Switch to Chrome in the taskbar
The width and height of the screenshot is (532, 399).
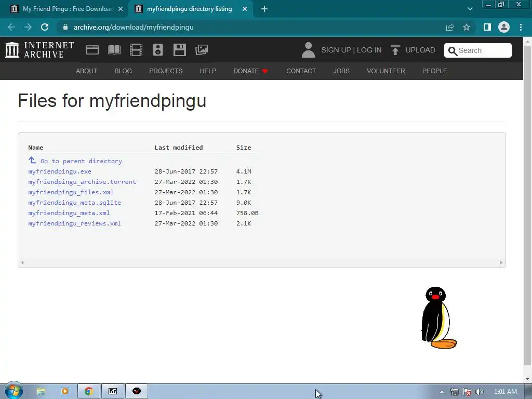(x=89, y=391)
